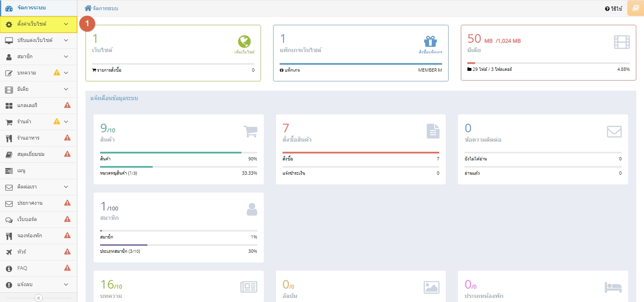
Task: Click the yellow warning icon beside ร้านค้า
Action: (57, 121)
